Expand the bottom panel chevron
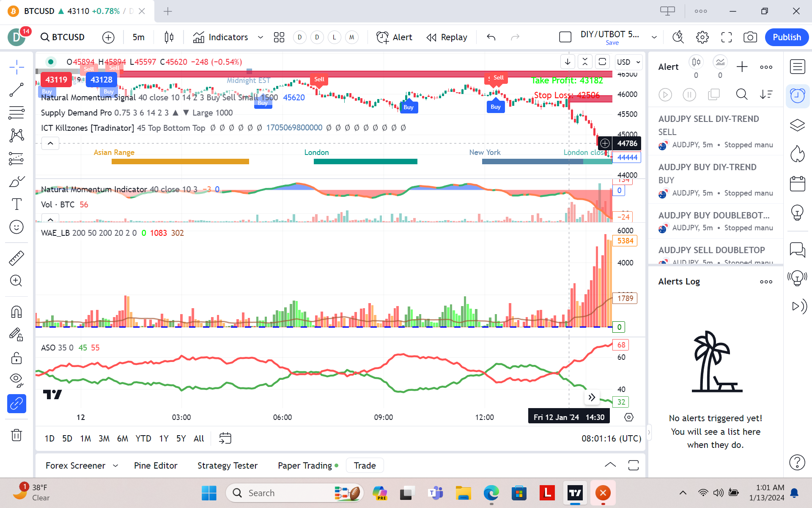 610,465
